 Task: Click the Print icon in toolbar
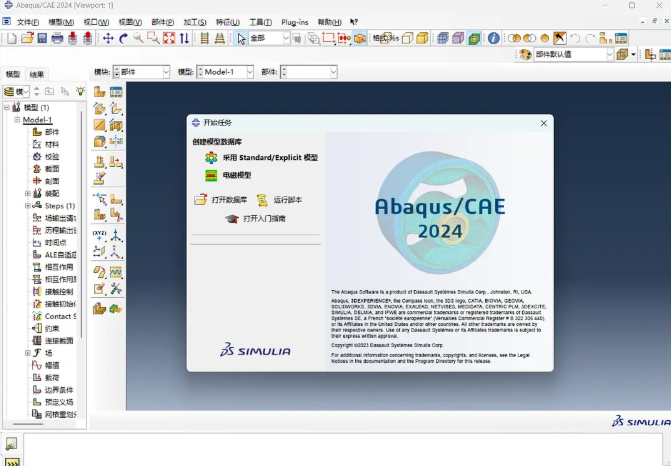[57, 38]
